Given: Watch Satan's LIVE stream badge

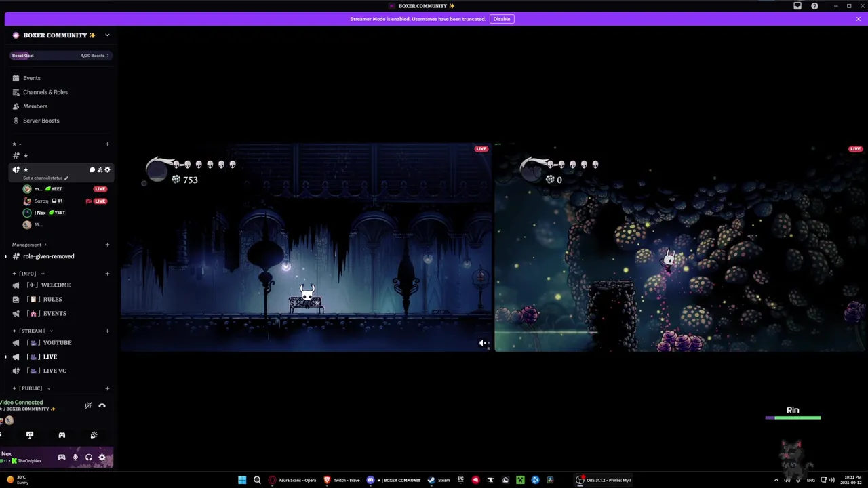Looking at the screenshot, I should pos(100,201).
